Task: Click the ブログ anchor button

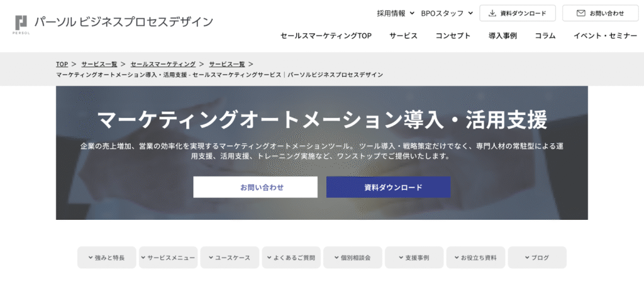Action: (537, 258)
